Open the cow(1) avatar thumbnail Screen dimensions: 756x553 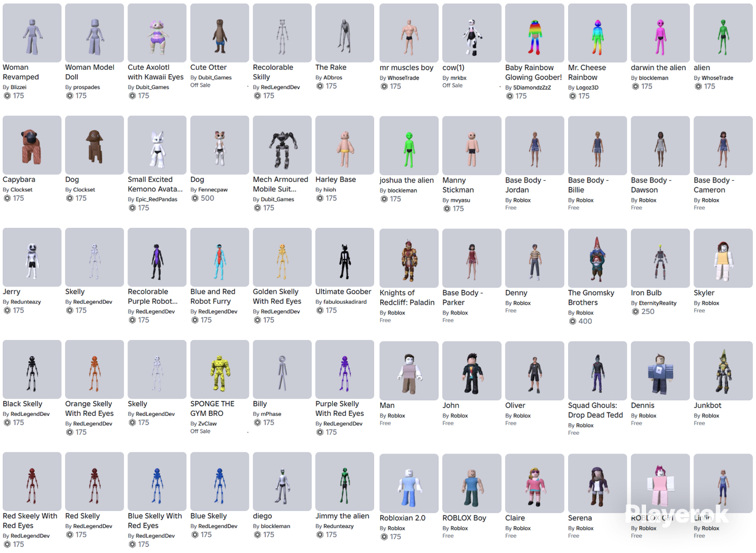pos(471,33)
